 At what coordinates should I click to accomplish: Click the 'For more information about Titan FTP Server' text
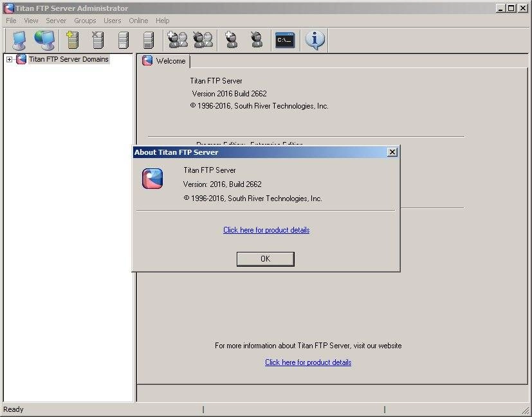[x=308, y=346]
